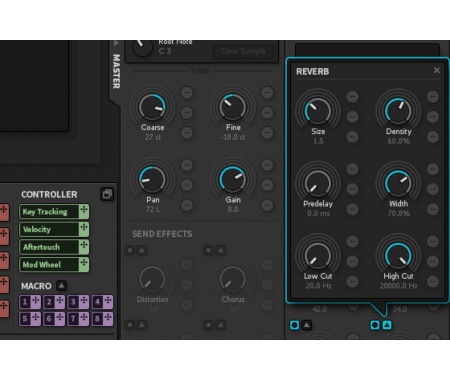The height and width of the screenshot is (380, 450).
Task: Select the Velocity controller
Action: (x=49, y=229)
